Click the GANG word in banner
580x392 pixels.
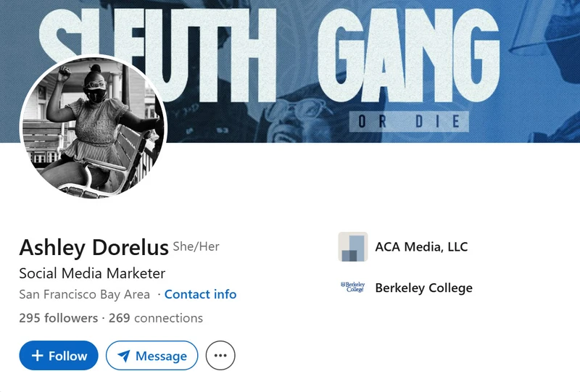coord(409,56)
